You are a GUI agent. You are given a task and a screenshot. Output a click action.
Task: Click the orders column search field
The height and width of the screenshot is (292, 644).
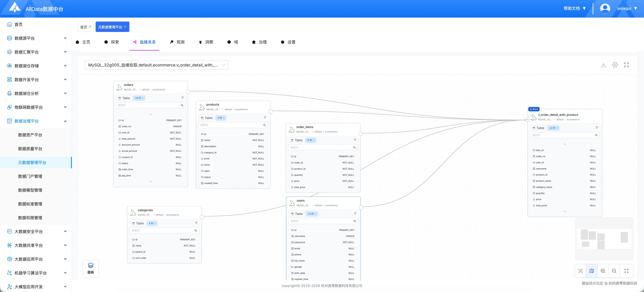point(151,105)
